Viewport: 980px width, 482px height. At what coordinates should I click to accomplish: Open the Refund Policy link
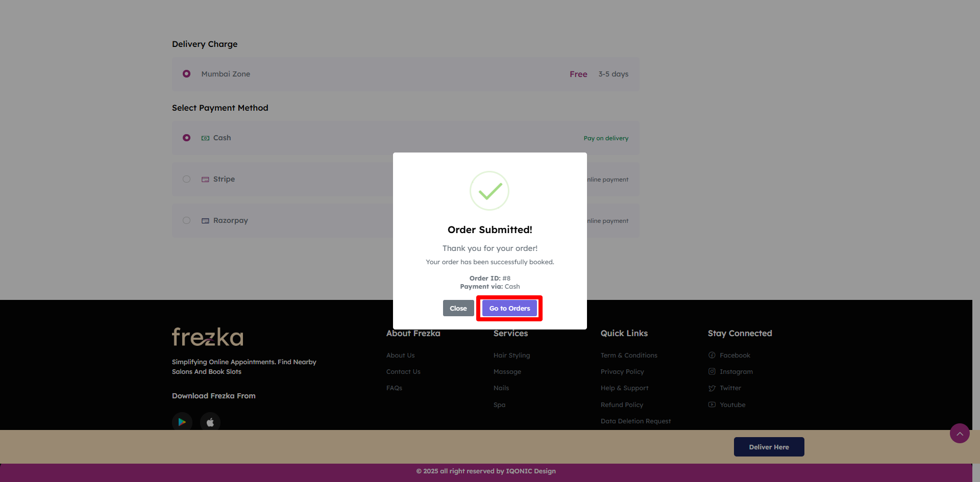622,405
